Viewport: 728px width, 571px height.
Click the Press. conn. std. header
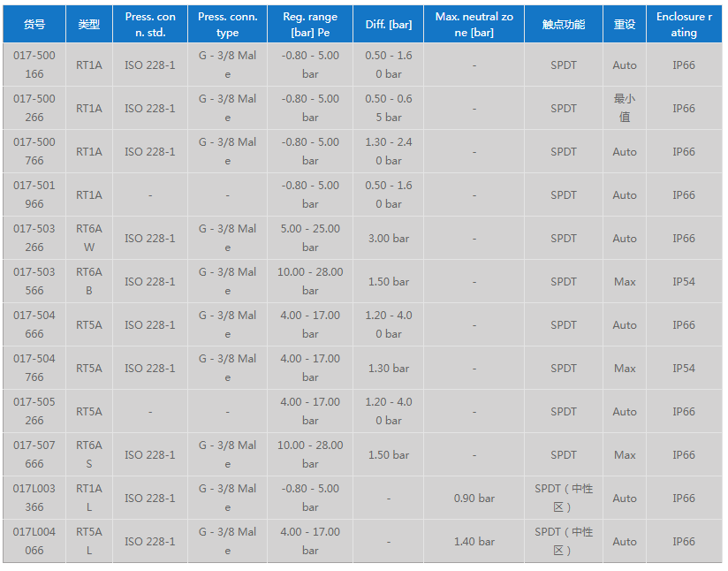click(x=150, y=25)
